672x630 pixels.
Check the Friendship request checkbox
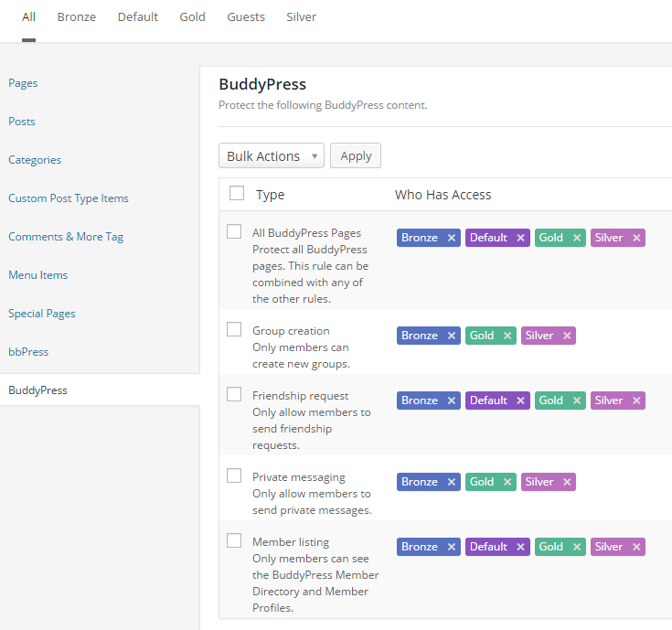(234, 394)
